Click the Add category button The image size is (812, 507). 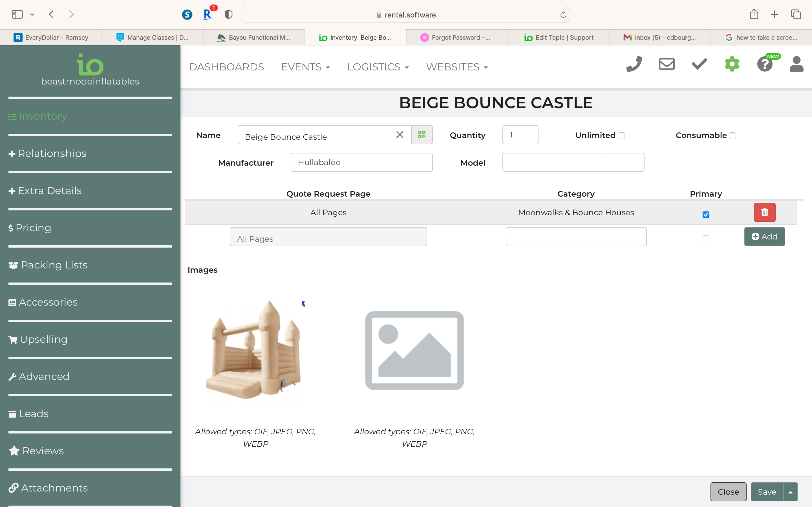click(x=764, y=237)
